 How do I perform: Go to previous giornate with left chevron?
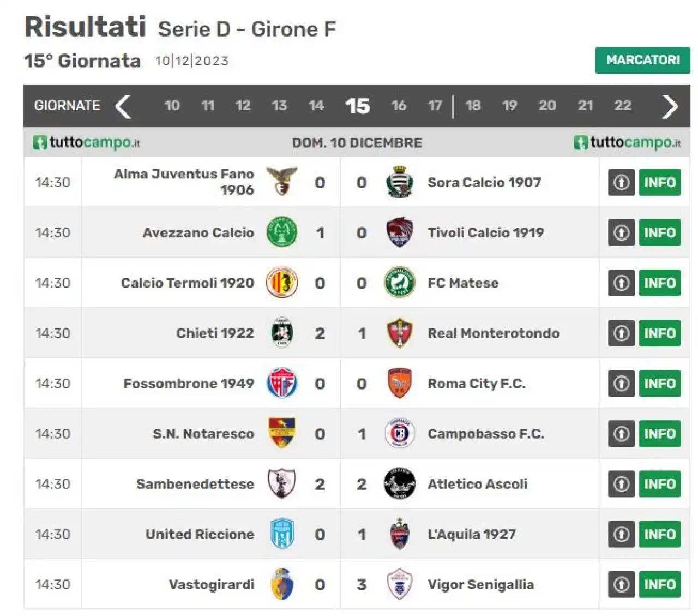pyautogui.click(x=124, y=106)
